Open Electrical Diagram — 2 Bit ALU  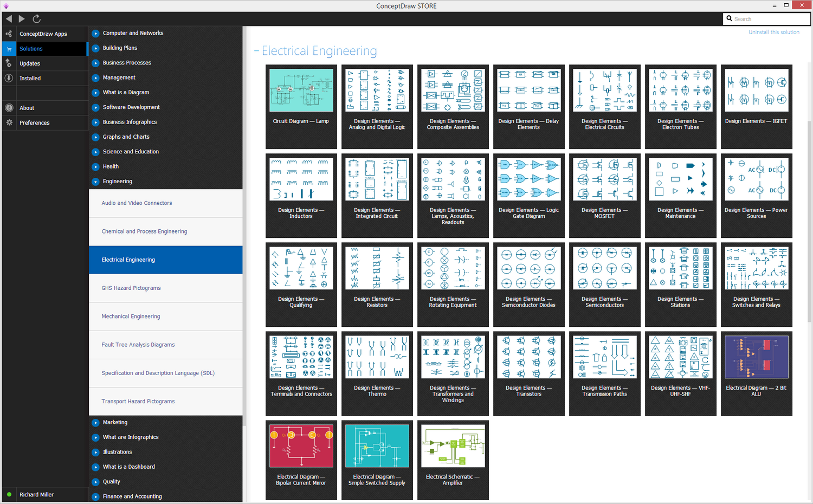(757, 357)
